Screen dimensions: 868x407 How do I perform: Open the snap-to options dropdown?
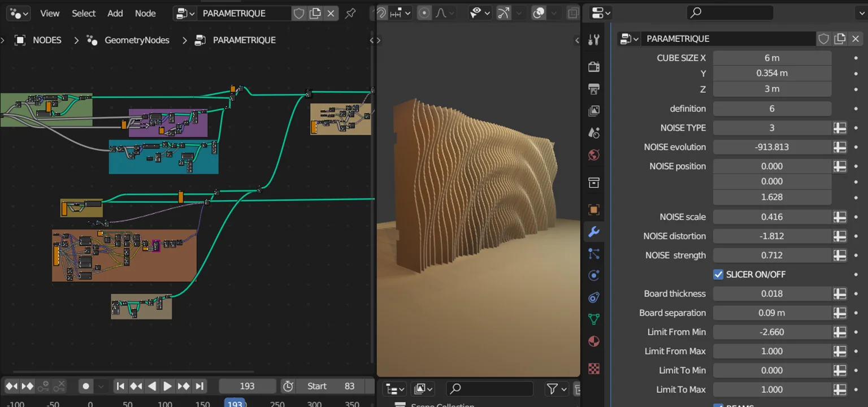[x=408, y=12]
